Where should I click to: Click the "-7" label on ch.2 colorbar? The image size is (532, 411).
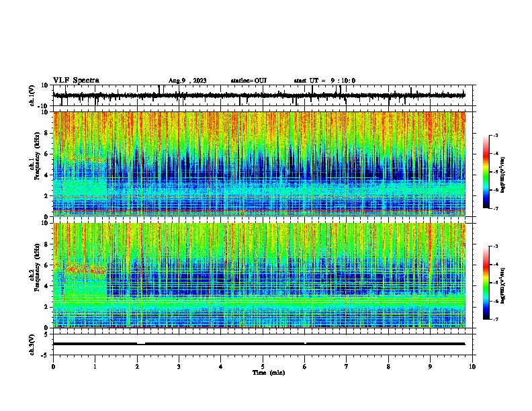(495, 320)
